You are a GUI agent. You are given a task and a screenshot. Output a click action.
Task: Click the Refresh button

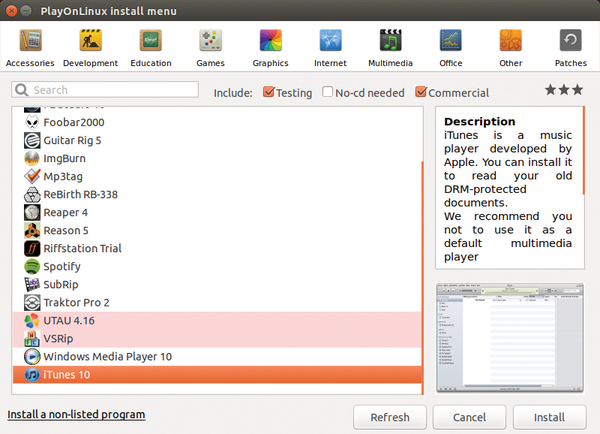pyautogui.click(x=390, y=417)
